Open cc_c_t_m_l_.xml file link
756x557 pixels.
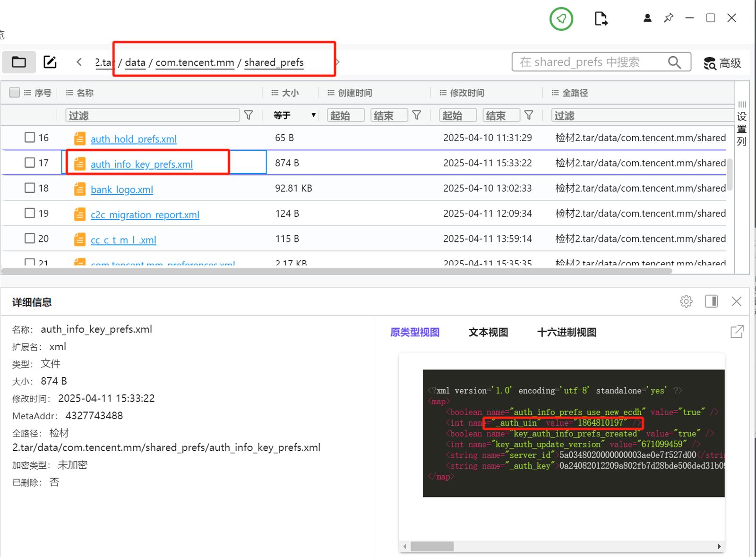coord(123,240)
